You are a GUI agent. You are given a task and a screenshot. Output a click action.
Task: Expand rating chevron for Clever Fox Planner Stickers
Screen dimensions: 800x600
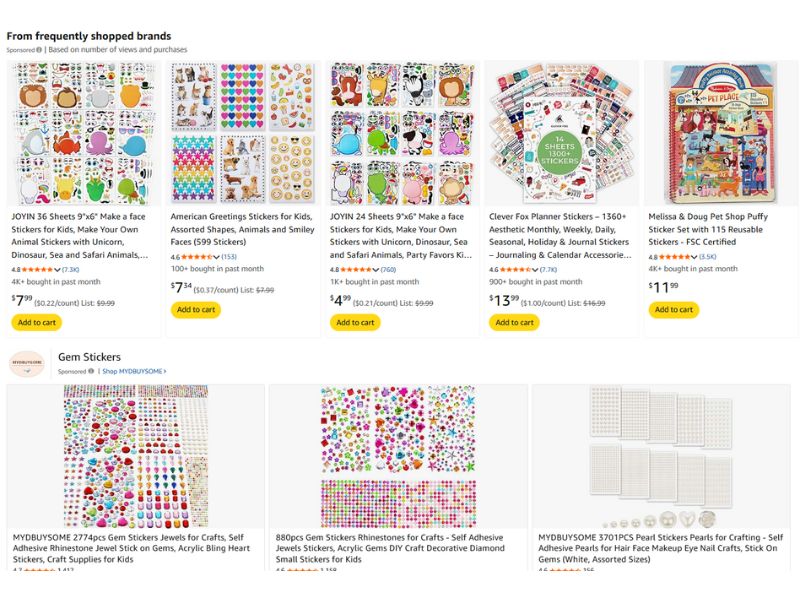coord(535,269)
